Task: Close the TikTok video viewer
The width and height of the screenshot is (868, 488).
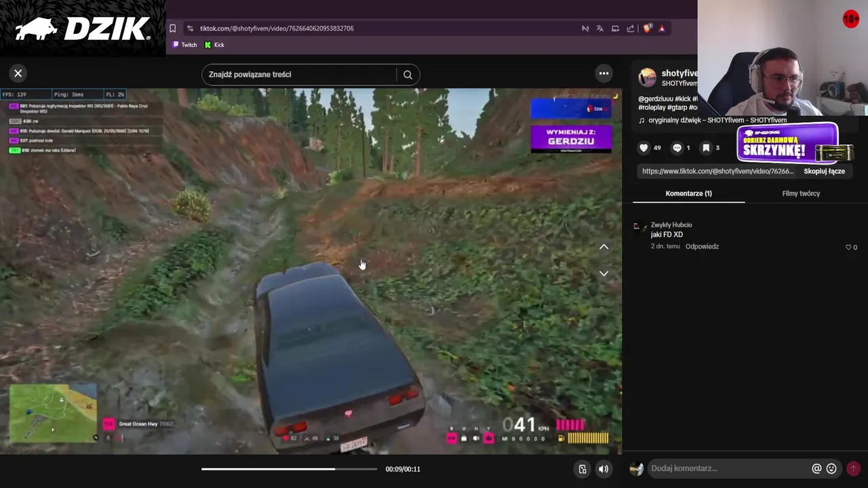Action: (x=18, y=73)
